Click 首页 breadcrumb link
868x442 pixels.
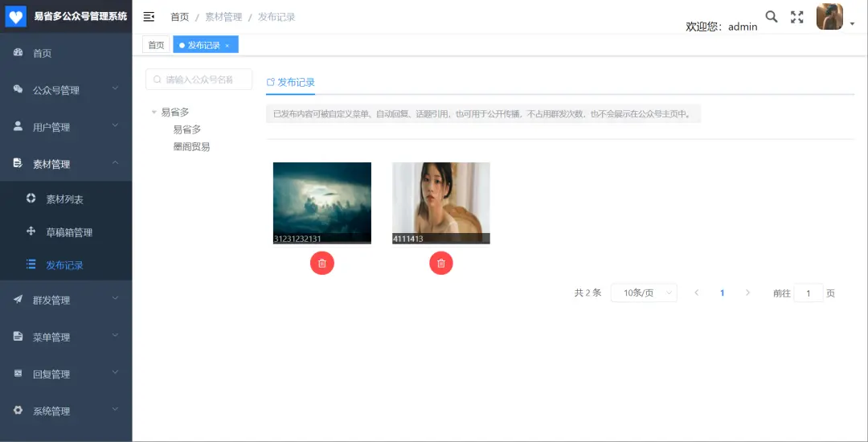pos(179,17)
